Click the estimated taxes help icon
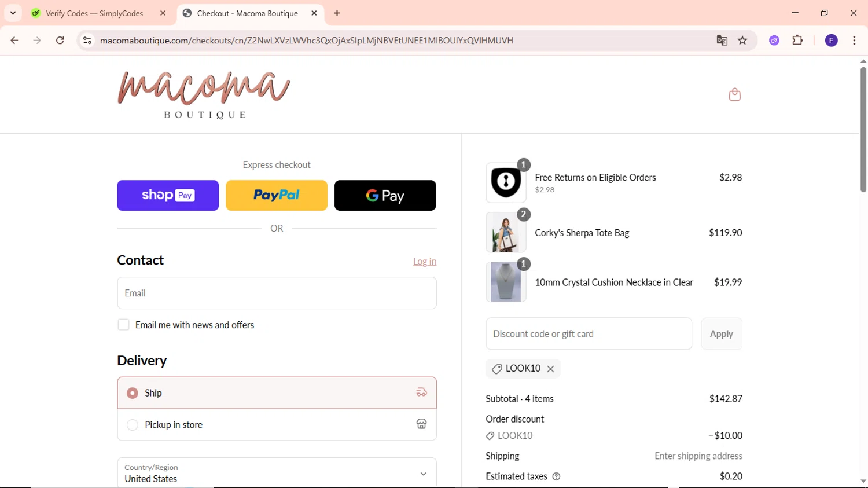The image size is (868, 488). [x=556, y=476]
